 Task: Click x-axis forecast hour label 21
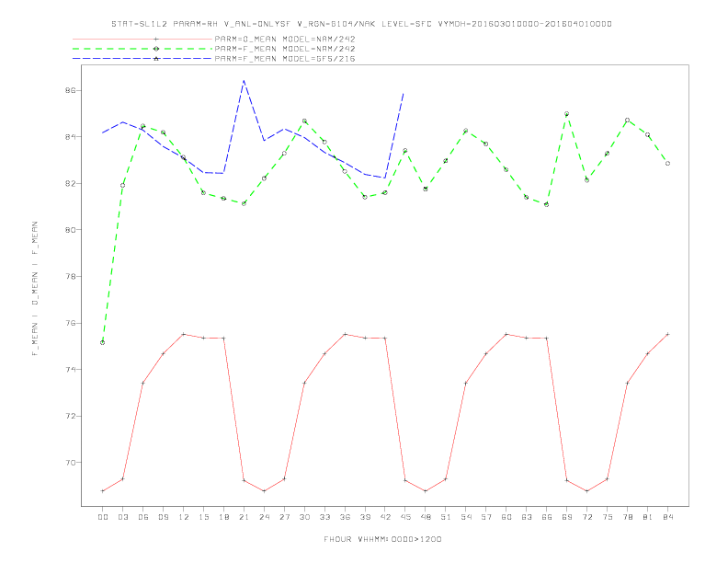pyautogui.click(x=244, y=517)
